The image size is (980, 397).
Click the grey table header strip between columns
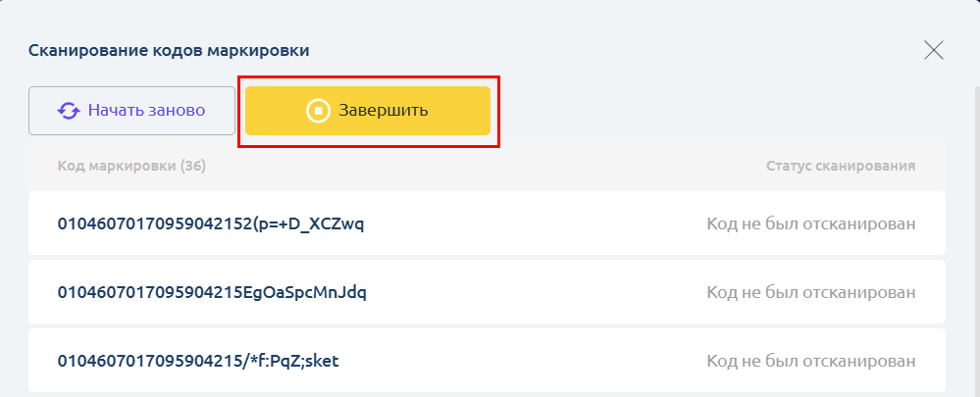click(x=488, y=166)
